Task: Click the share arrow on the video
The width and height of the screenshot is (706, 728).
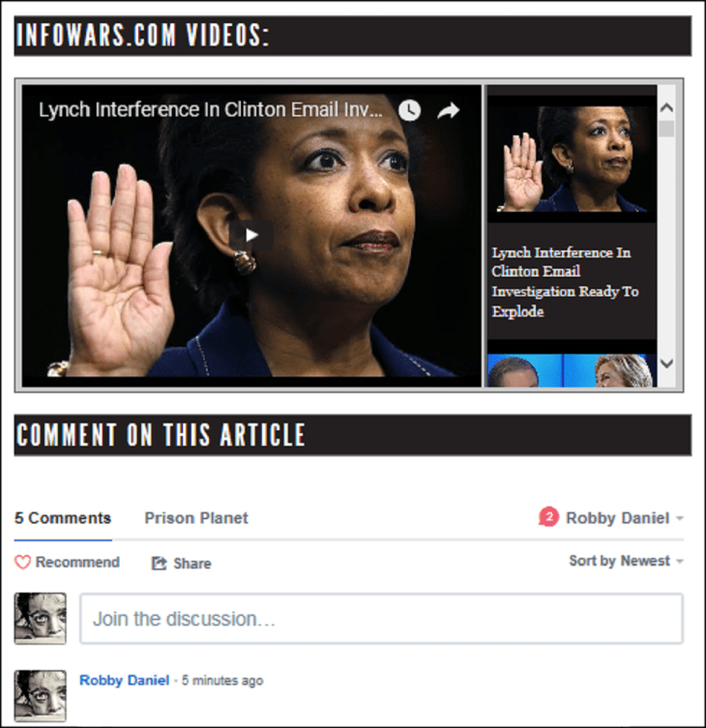Action: pos(448,110)
